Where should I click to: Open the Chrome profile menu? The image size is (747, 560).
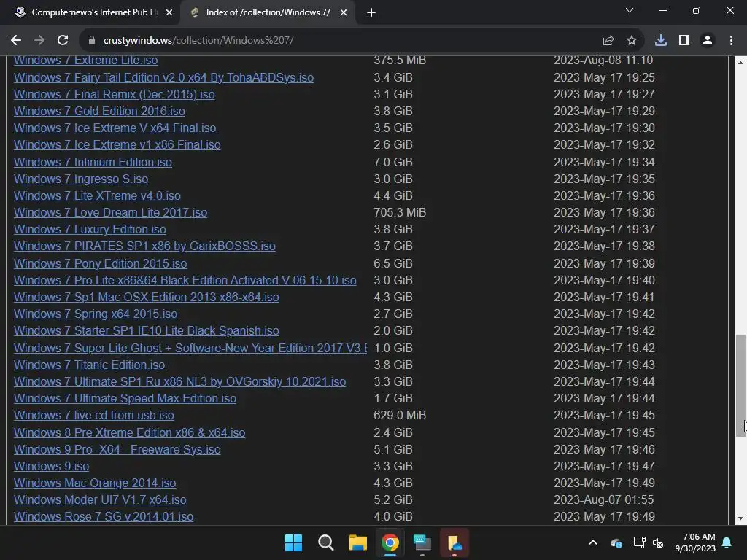tap(708, 41)
